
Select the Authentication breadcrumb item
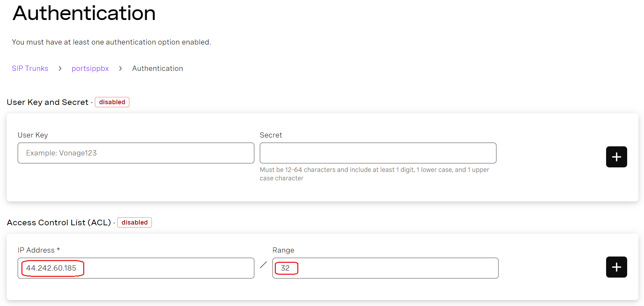point(157,68)
